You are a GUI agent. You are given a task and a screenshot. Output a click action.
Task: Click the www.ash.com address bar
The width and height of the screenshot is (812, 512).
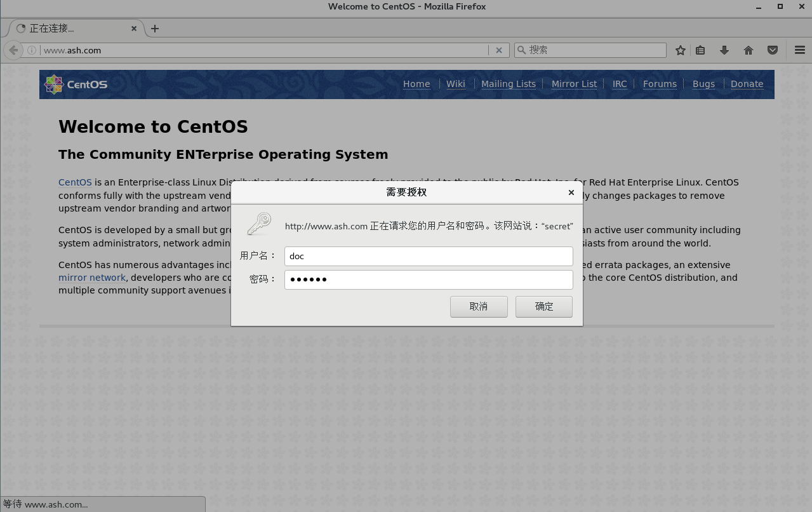[x=263, y=50]
